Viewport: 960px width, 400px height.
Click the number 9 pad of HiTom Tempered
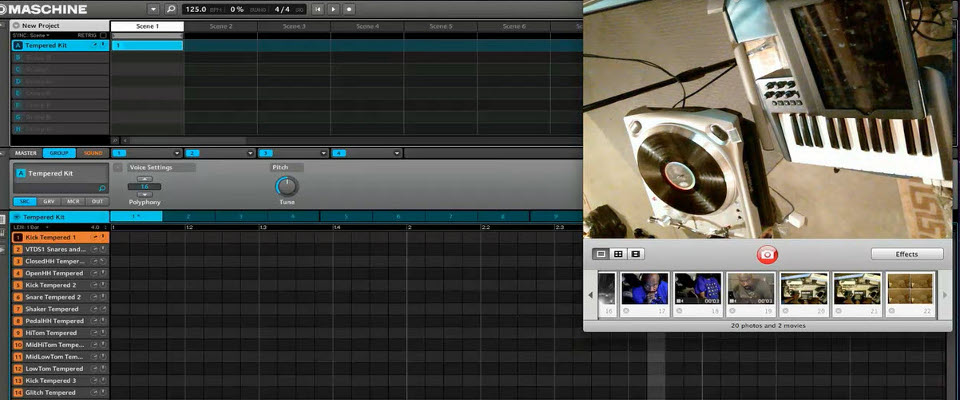tap(18, 333)
